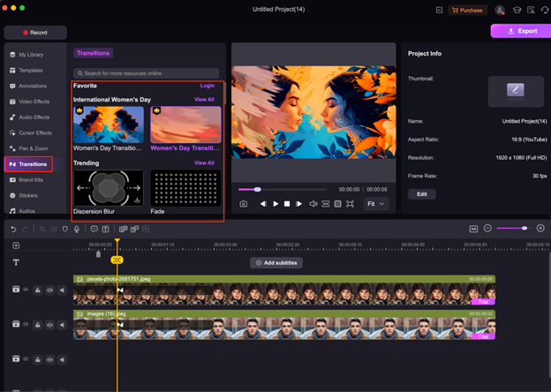Mute track 03 audio
Image resolution: width=551 pixels, height=392 pixels.
pos(62,325)
